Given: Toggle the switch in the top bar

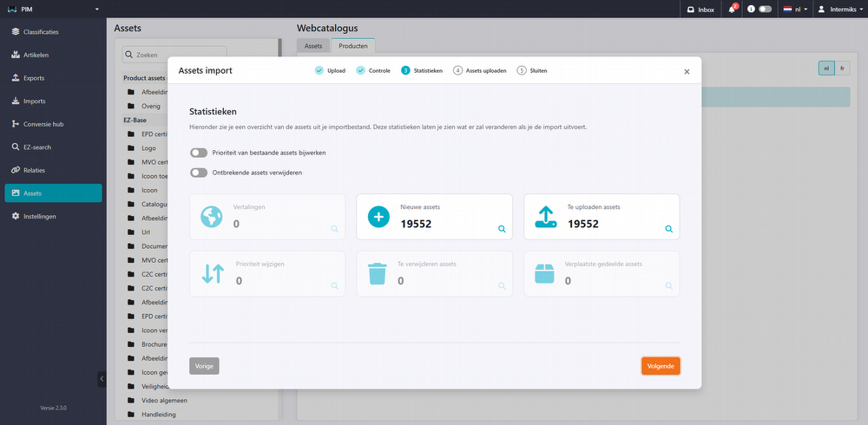Looking at the screenshot, I should pos(765,10).
